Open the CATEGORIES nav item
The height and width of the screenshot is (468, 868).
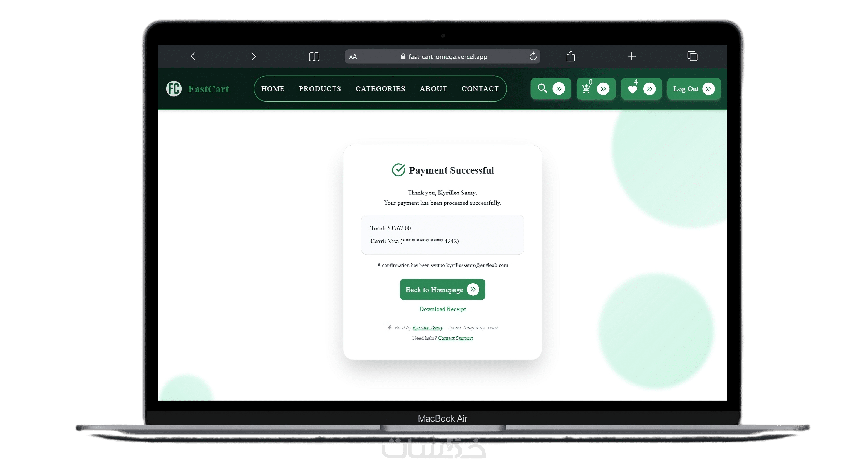point(380,89)
